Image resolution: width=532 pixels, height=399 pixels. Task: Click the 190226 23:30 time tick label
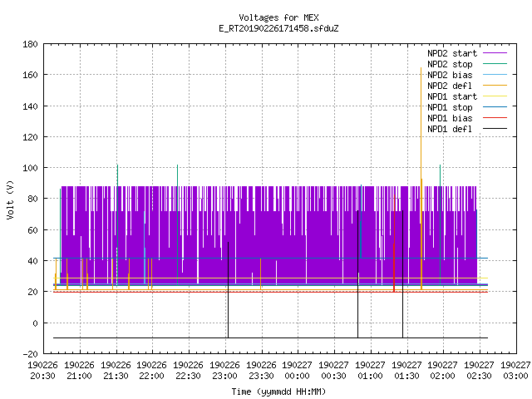261,371
